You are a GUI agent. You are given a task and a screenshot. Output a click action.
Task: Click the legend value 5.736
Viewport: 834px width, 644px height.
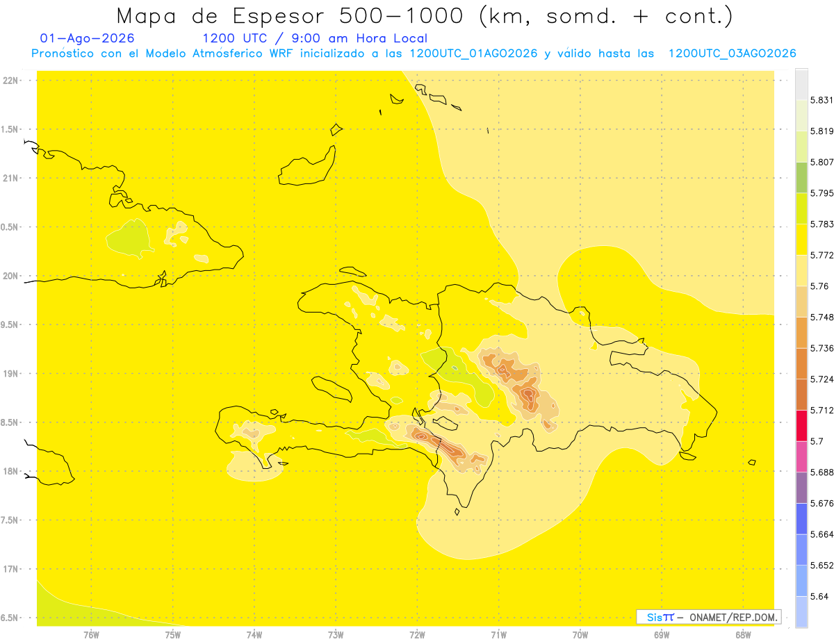click(x=822, y=348)
